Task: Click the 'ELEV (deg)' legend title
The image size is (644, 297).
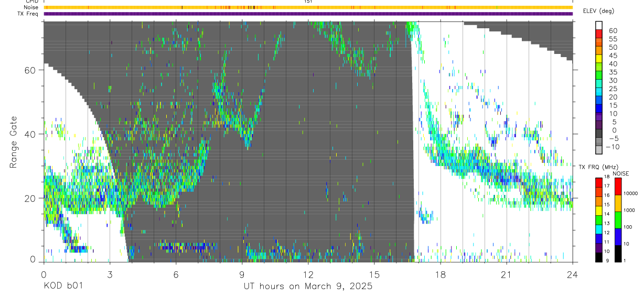Action: pos(599,11)
